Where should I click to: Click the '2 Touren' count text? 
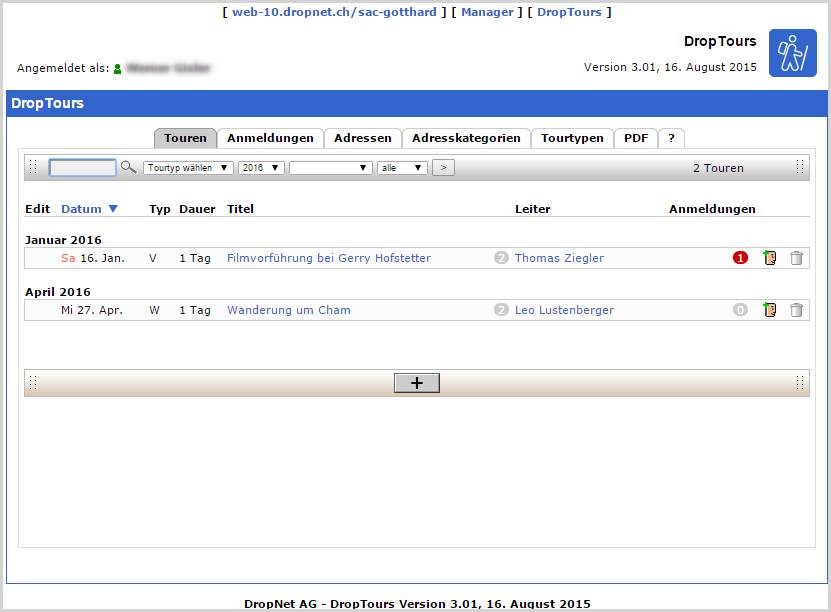718,168
